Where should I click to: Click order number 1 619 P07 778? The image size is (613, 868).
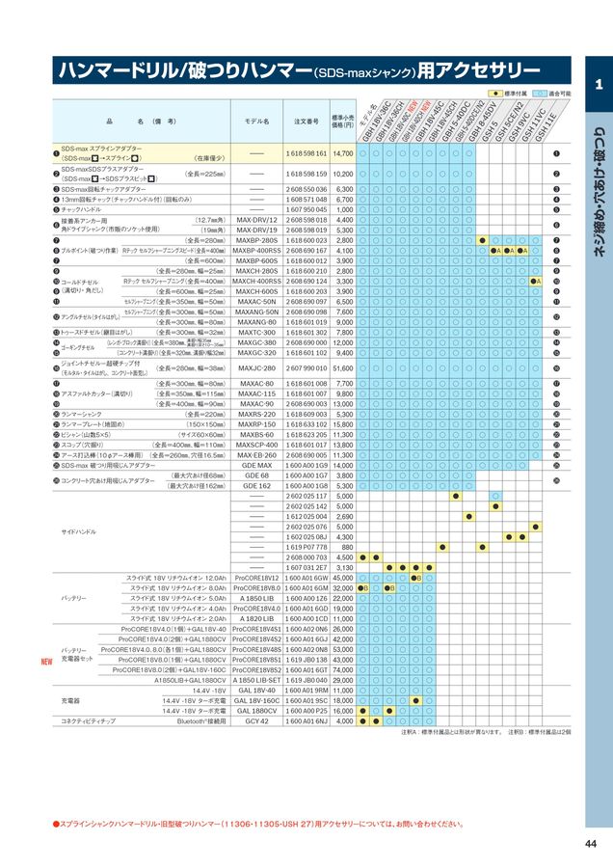click(306, 548)
